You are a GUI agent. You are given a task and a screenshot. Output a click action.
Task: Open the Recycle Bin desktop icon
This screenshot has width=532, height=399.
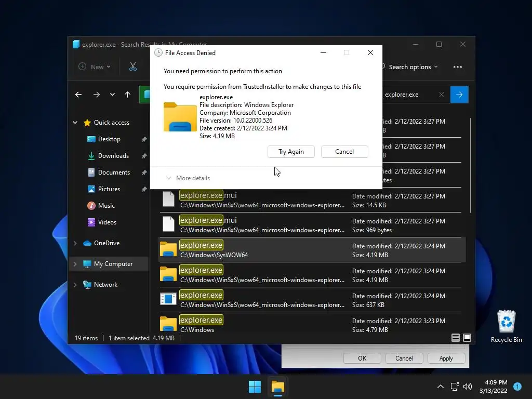pyautogui.click(x=506, y=326)
